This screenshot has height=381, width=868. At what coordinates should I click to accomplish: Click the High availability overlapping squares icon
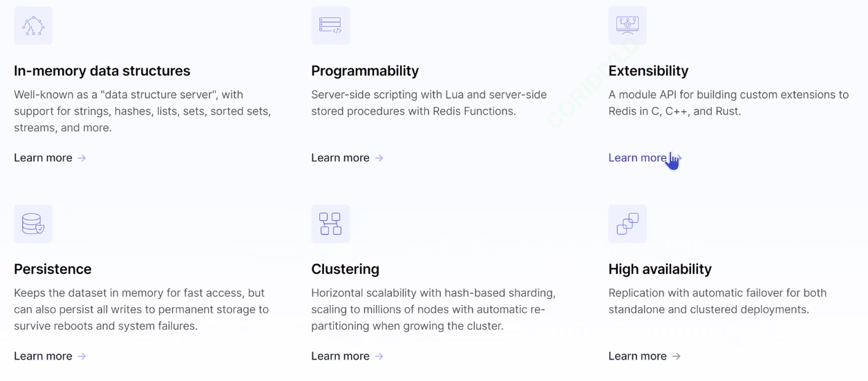coord(628,224)
